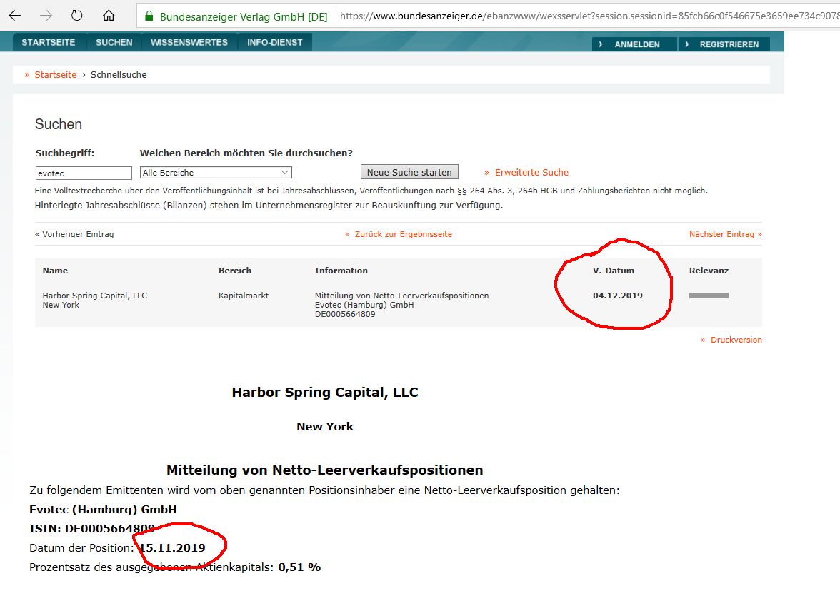Viewport: 840px width, 616px height.
Task: Click the Suchen page heading
Action: click(59, 124)
